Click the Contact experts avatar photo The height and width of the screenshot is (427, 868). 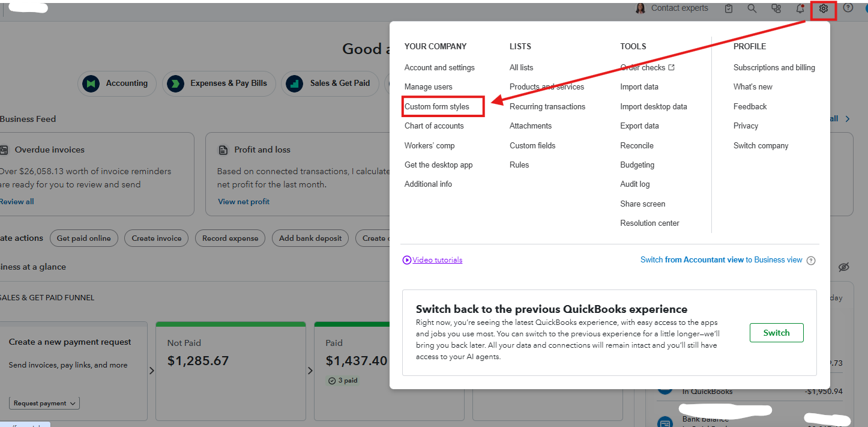pyautogui.click(x=640, y=8)
